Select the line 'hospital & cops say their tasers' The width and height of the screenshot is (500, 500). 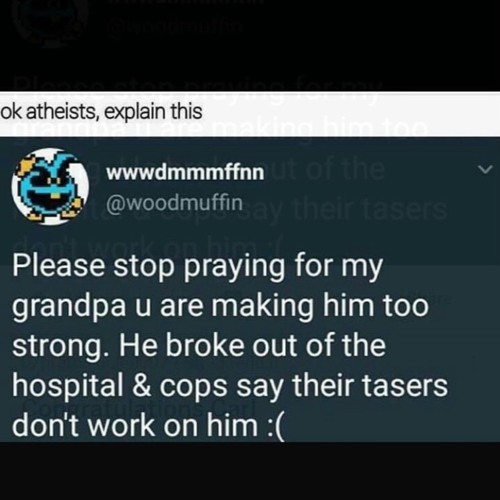click(230, 386)
